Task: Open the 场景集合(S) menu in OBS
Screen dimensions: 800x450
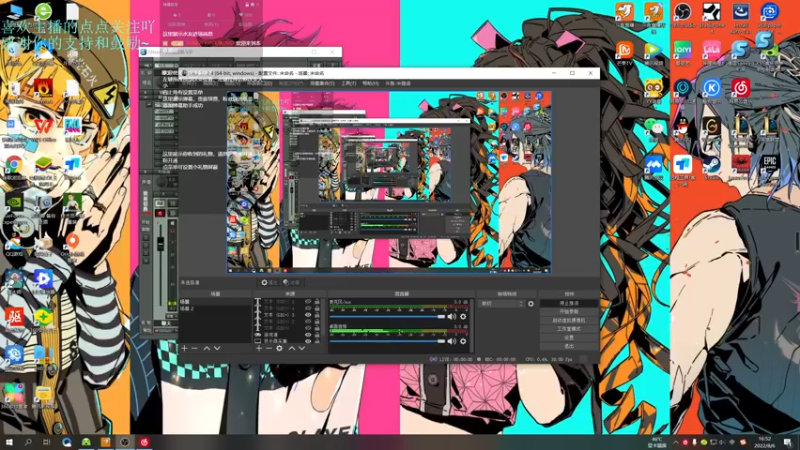Action: click(322, 83)
